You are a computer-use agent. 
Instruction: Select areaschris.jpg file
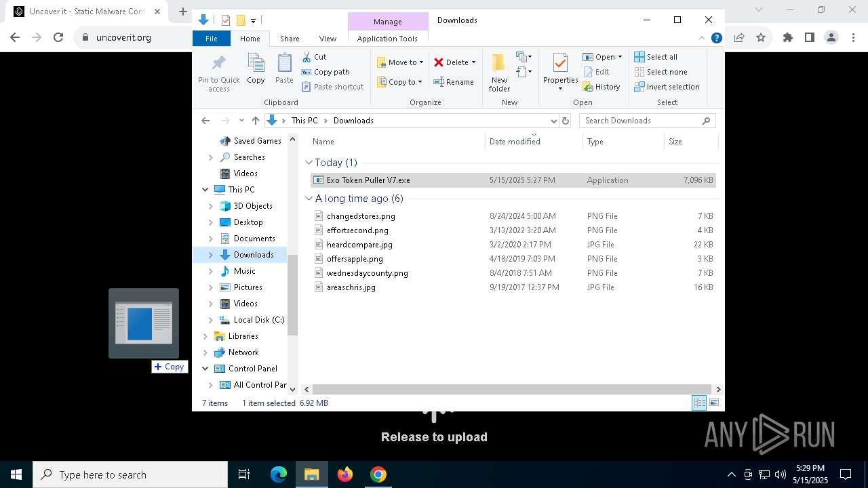[513, 287]
